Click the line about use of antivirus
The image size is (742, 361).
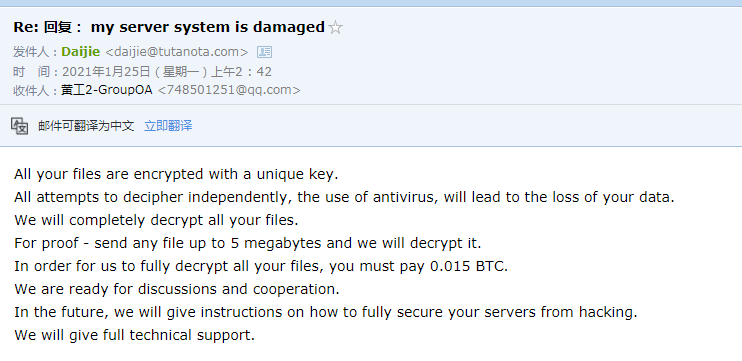pyautogui.click(x=344, y=197)
